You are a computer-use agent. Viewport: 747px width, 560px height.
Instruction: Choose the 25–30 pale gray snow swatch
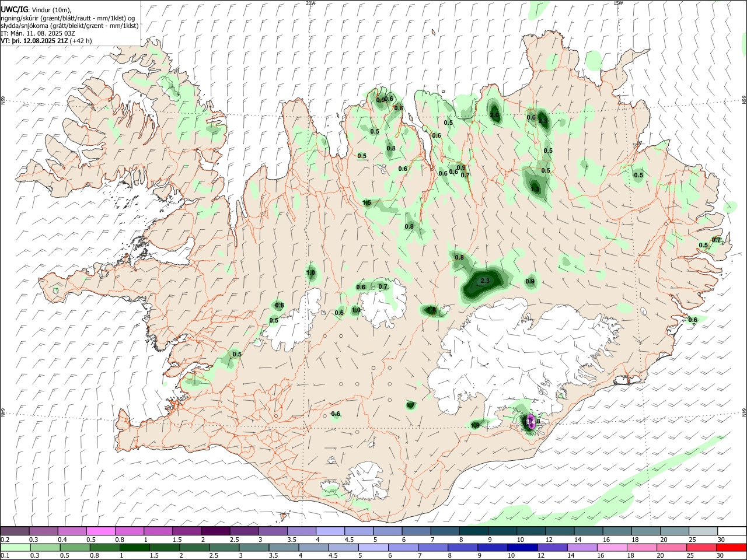703,531
